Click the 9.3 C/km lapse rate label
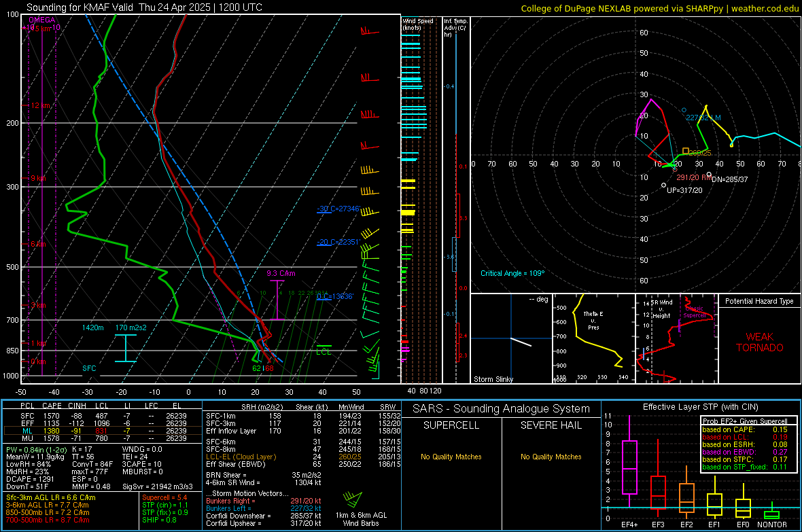 [281, 273]
